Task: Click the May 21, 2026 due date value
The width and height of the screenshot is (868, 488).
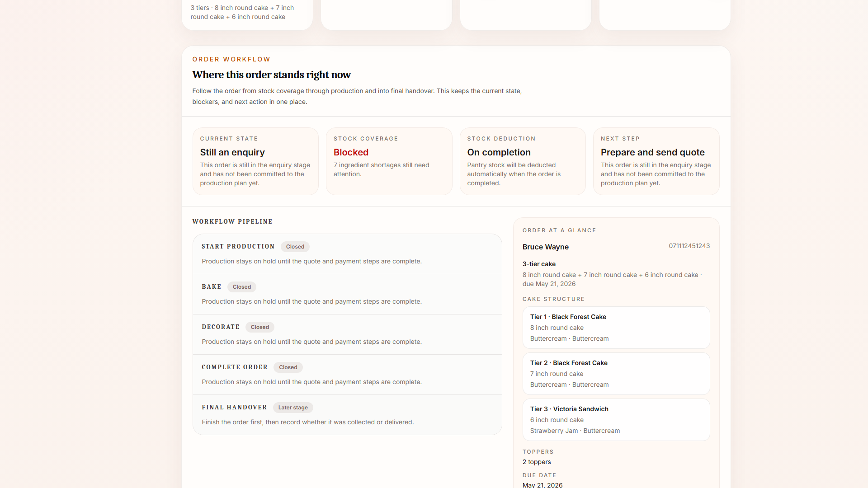Action: [x=542, y=485]
